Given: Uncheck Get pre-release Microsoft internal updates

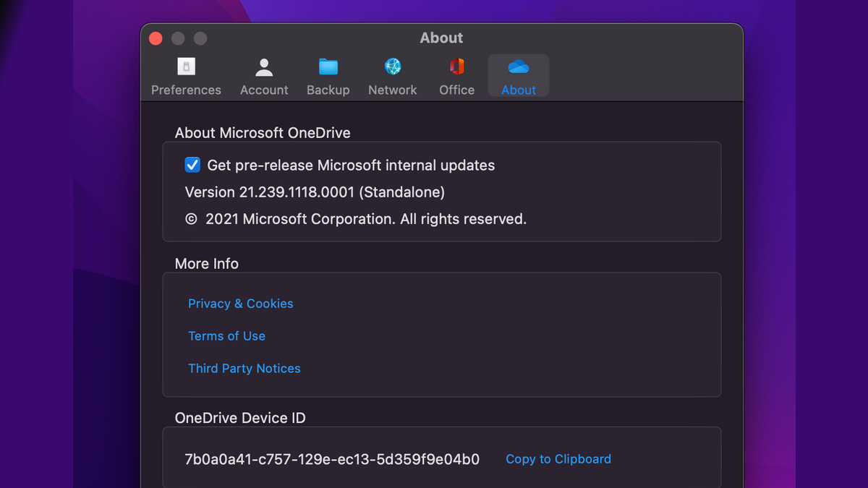Looking at the screenshot, I should (192, 165).
